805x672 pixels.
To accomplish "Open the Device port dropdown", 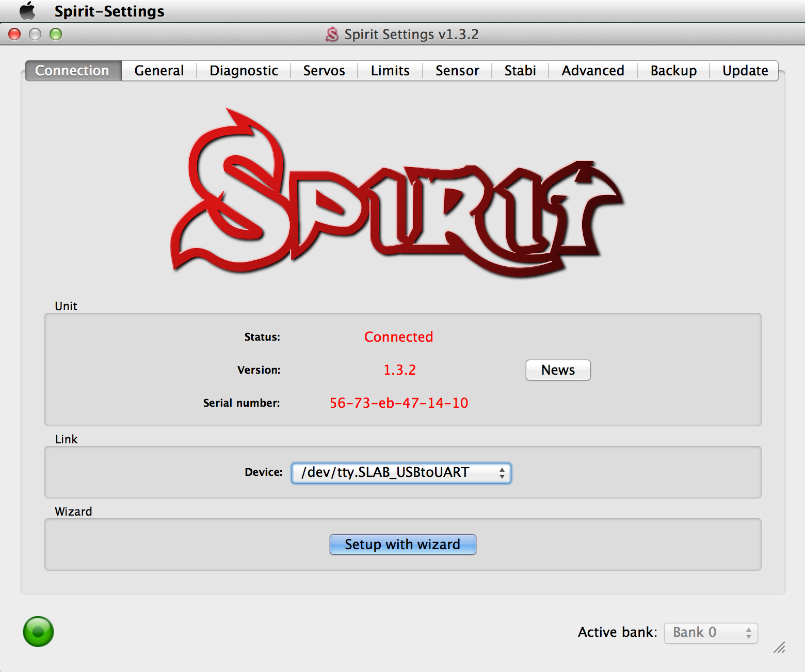I will pos(401,473).
